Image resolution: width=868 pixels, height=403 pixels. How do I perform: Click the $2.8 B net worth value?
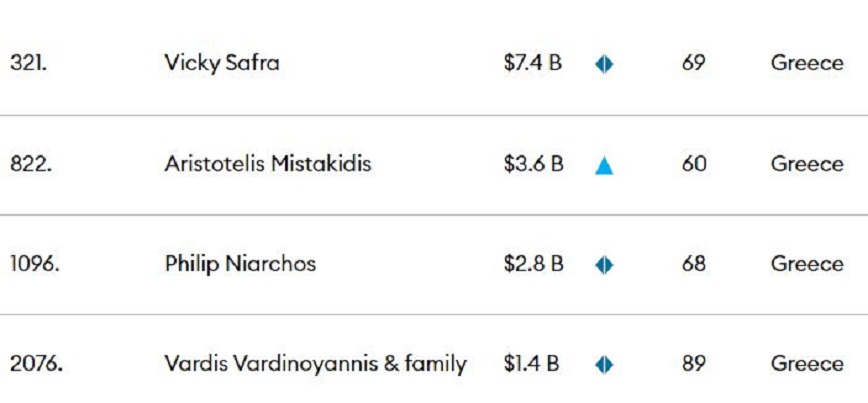click(533, 264)
